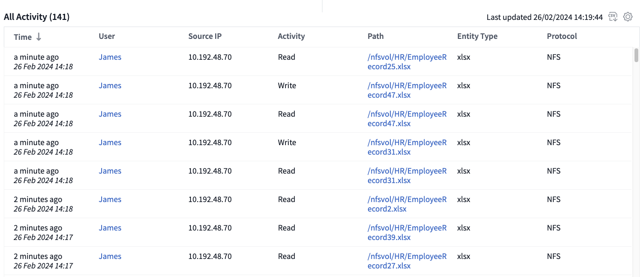This screenshot has height=277, width=644.
Task: Open EmployeeRecord47.xlsx link in Write row
Action: (407, 90)
